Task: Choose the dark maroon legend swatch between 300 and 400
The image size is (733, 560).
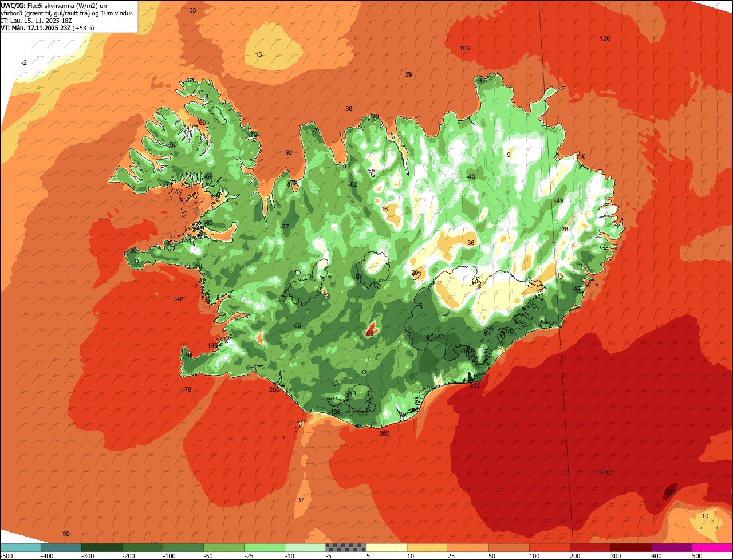Action: (631, 547)
